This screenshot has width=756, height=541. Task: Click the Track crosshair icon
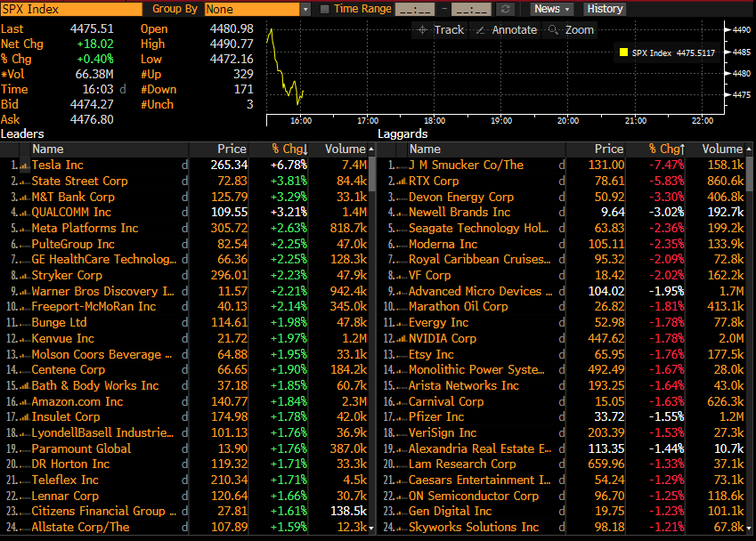click(422, 30)
